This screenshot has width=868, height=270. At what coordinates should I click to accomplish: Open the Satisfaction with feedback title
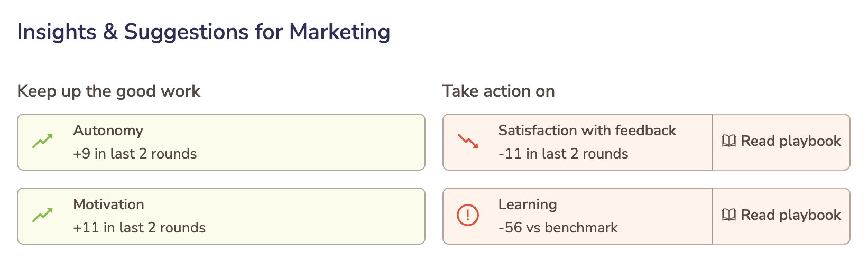587,131
